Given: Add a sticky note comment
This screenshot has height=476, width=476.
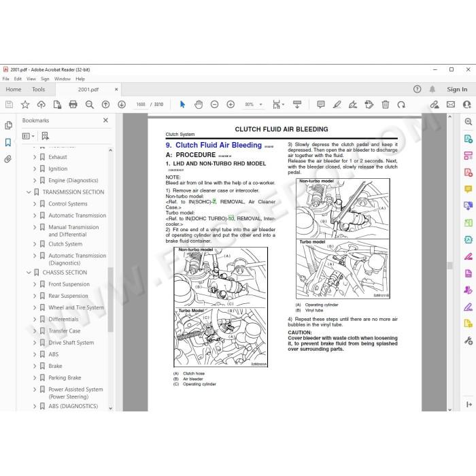Looking at the screenshot, I should (x=320, y=105).
